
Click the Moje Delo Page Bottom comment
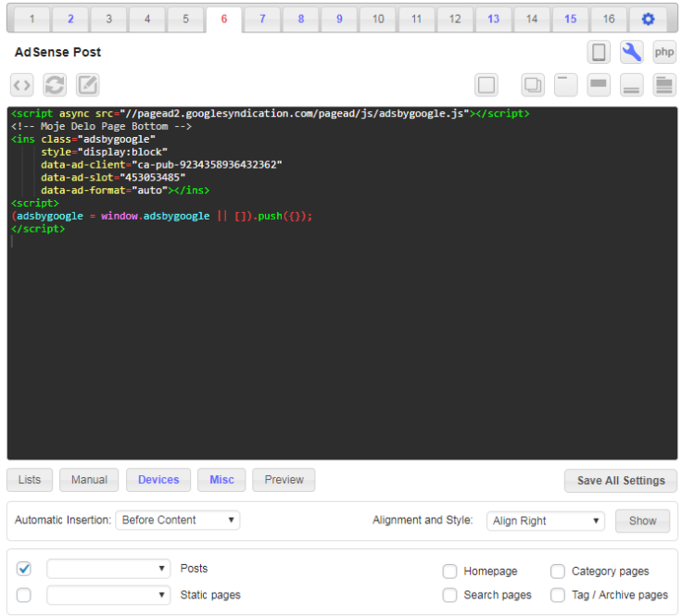(x=101, y=127)
